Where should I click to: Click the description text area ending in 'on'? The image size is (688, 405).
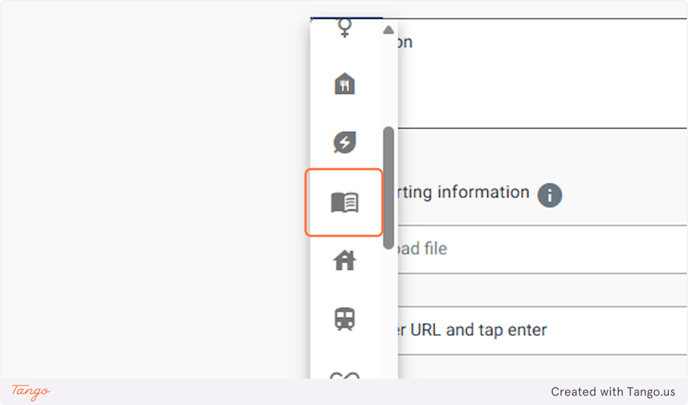coord(542,73)
